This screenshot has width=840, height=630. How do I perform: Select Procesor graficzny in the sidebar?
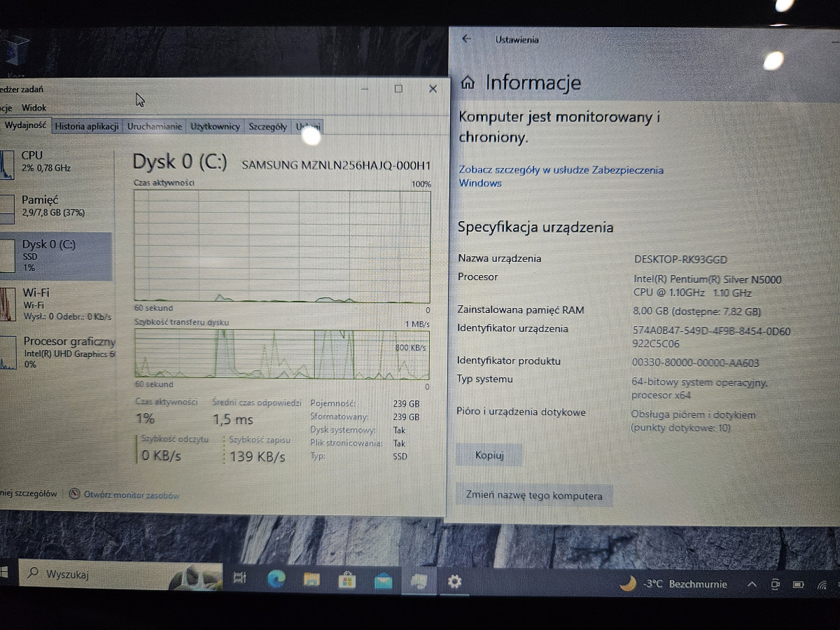(56, 352)
